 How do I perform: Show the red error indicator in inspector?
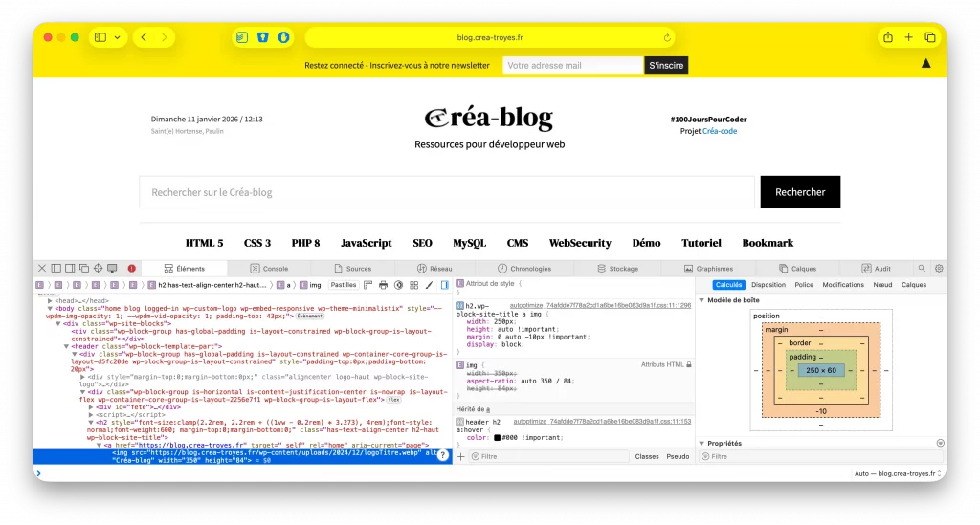point(132,269)
